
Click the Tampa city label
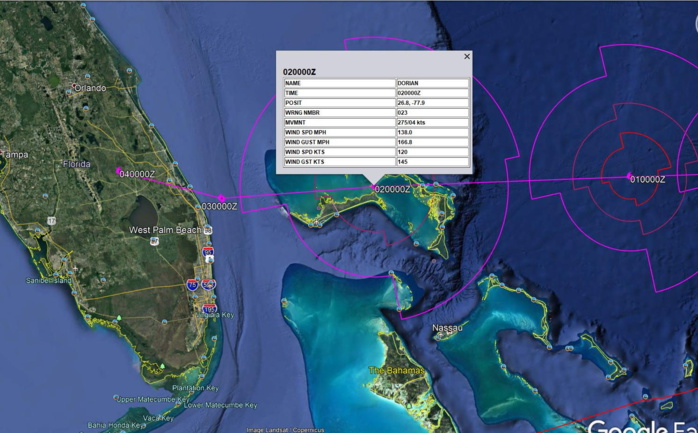click(x=15, y=155)
